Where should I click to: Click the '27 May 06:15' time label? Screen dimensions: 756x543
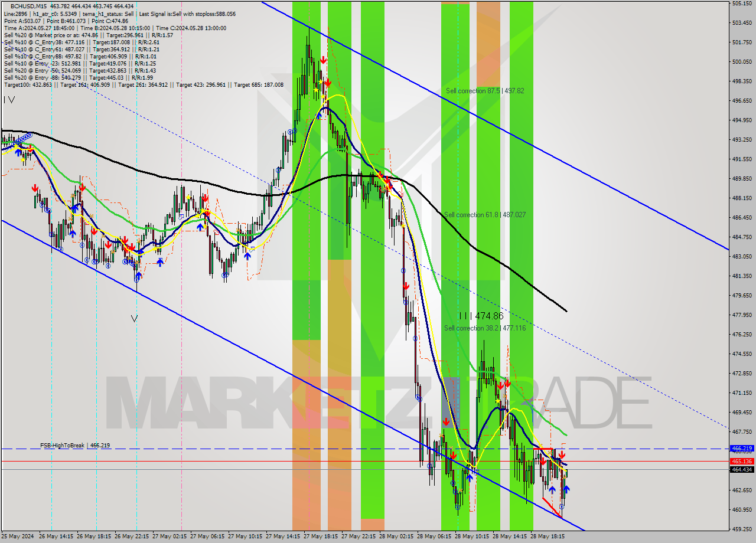[x=207, y=537]
